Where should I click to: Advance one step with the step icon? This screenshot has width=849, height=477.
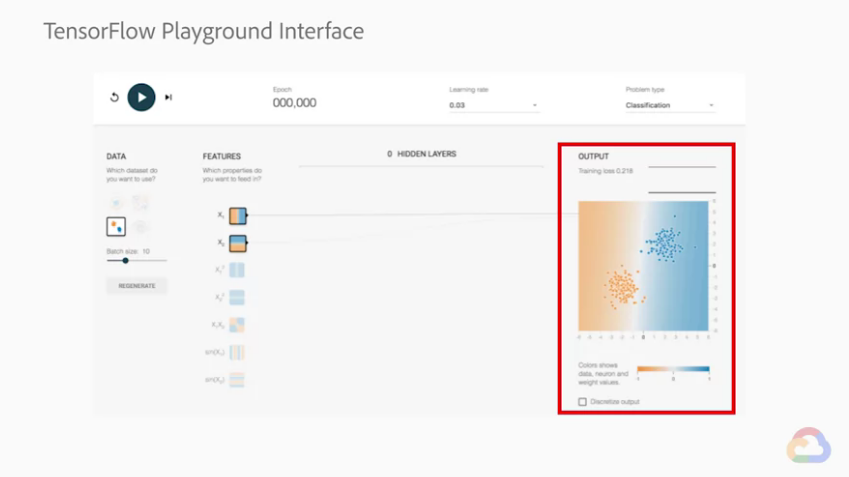168,97
